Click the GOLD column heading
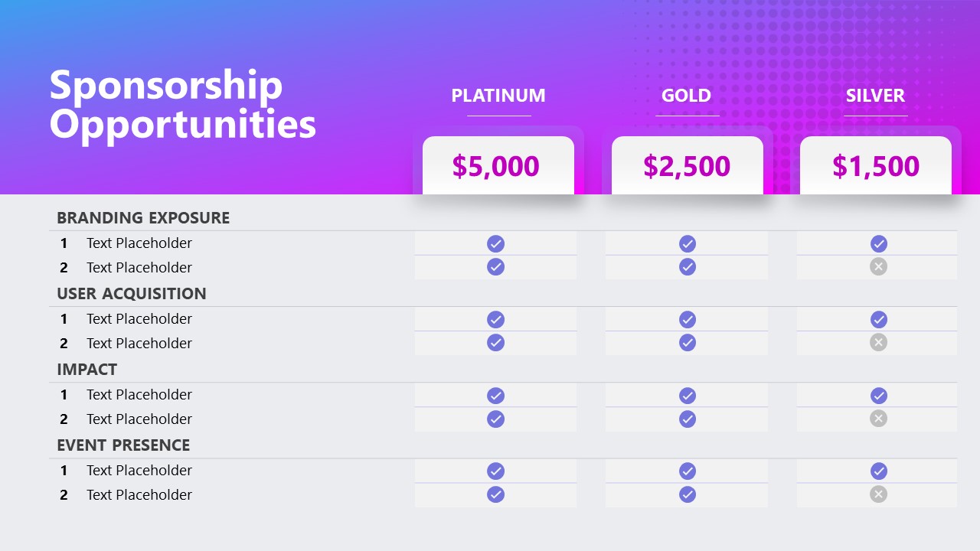The height and width of the screenshot is (551, 980). 687,96
